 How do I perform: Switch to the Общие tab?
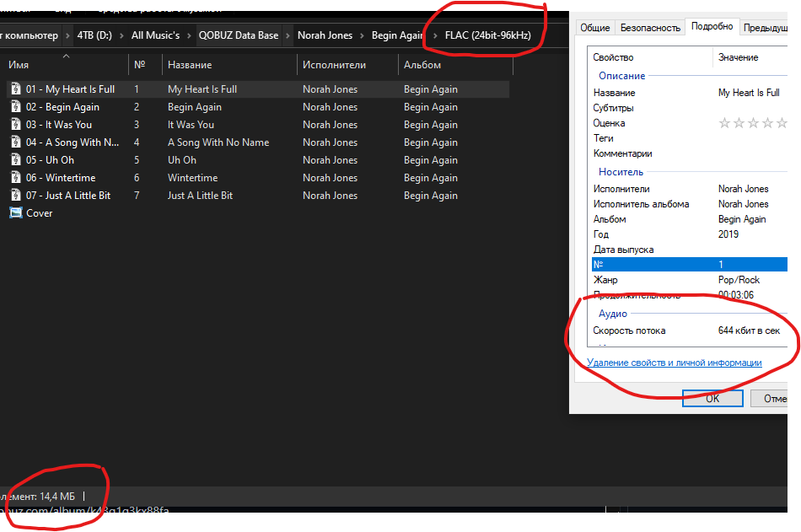click(594, 27)
